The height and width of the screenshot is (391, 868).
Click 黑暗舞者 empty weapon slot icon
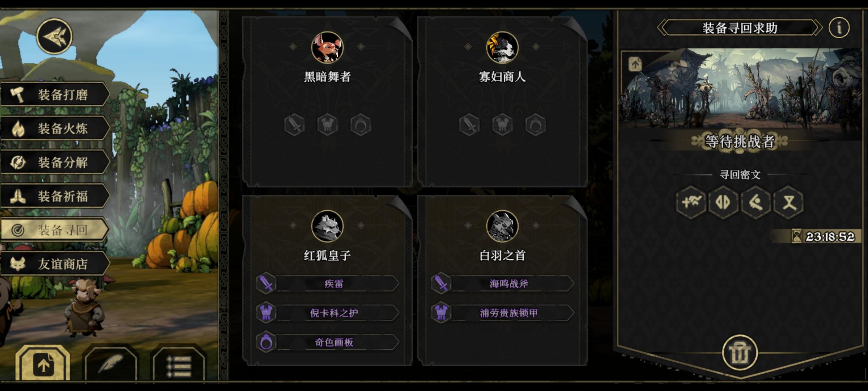tap(294, 125)
